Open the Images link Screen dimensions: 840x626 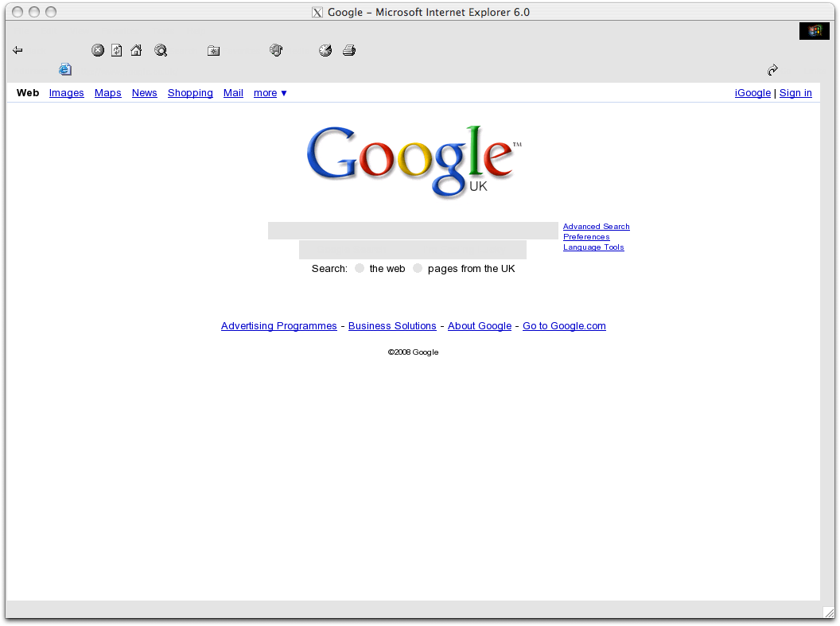click(x=67, y=93)
